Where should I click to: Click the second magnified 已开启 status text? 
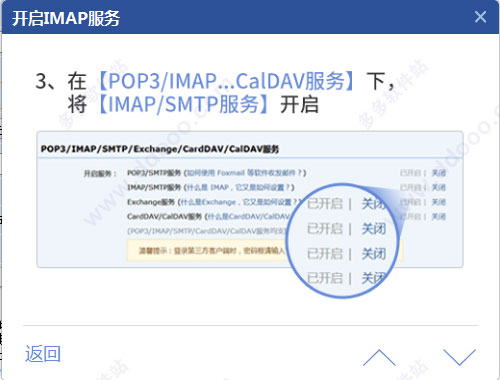tap(325, 229)
